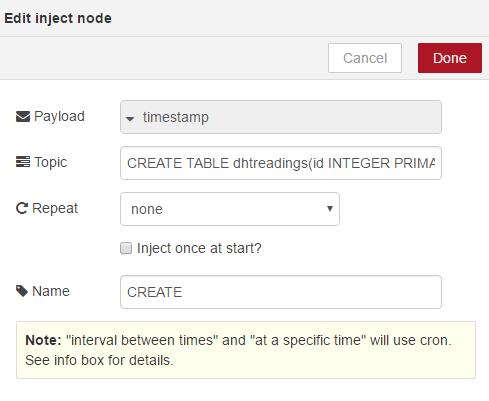Click the Repeat circular arrow icon
Screen dimensions: 489x401
(x=22, y=208)
